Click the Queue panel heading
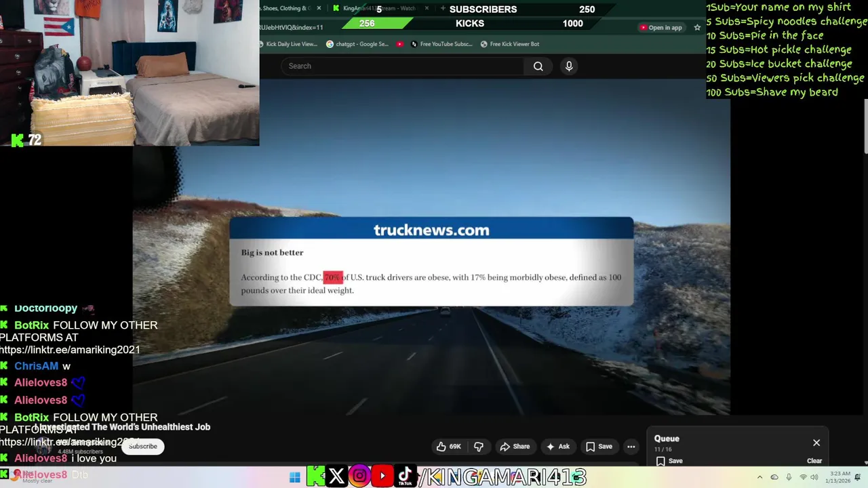This screenshot has height=488, width=868. 667,439
